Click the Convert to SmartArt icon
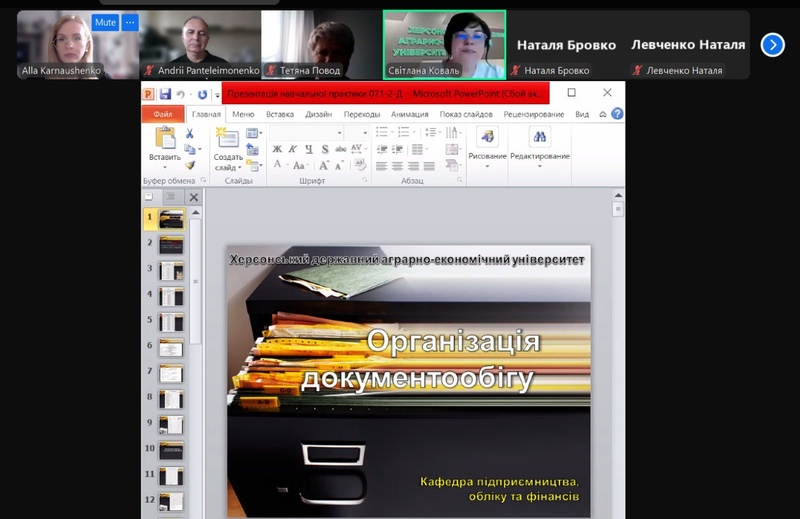Image resolution: width=800 pixels, height=519 pixels. [452, 165]
